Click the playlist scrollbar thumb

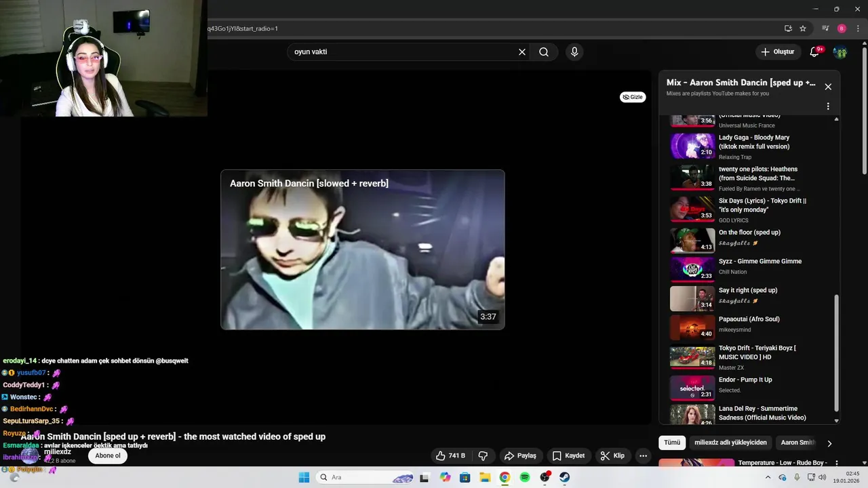coord(836,353)
